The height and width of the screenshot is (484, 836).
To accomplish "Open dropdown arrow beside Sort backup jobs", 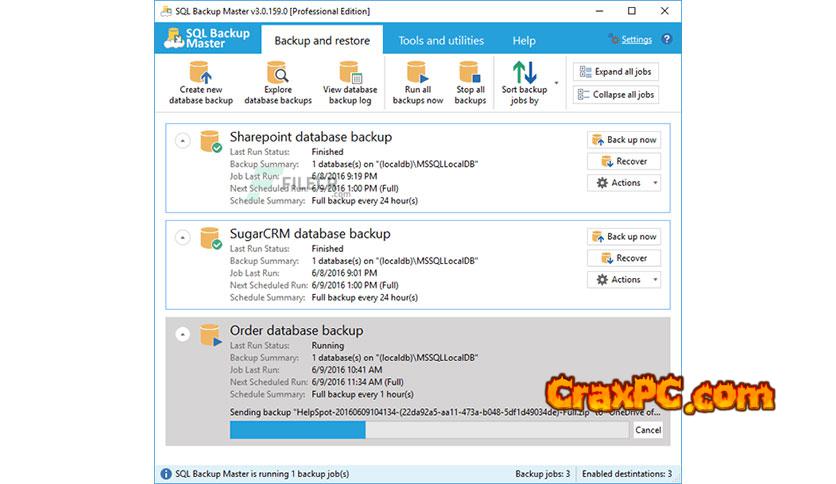I will [x=556, y=83].
